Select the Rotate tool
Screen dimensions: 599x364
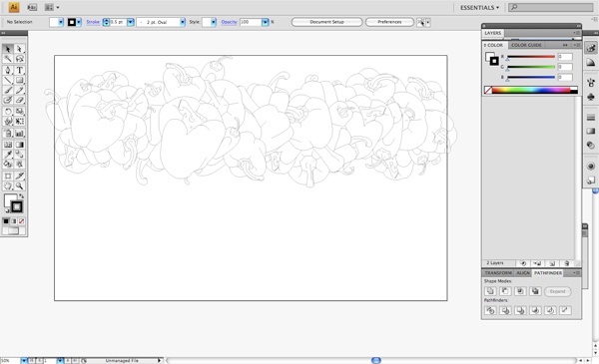point(8,112)
